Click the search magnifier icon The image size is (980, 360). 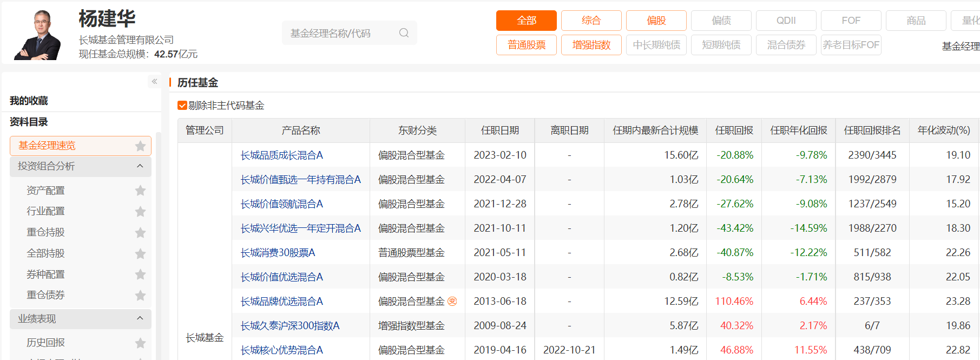(404, 33)
